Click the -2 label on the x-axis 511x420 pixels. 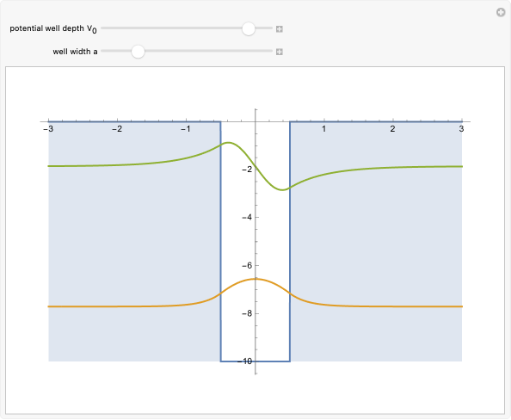[x=117, y=129]
